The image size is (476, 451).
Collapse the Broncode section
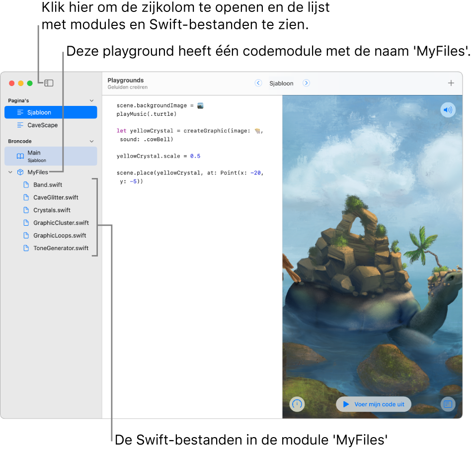click(x=92, y=141)
